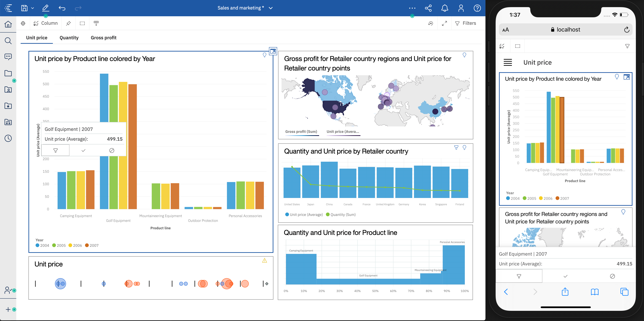Open the Filters panel
The width and height of the screenshot is (644, 321).
pos(465,23)
